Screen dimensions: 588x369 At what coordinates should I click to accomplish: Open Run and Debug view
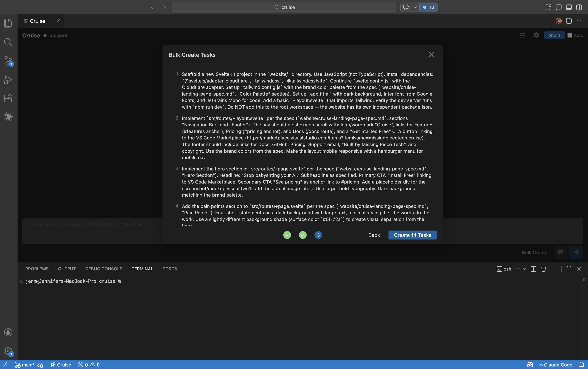(8, 80)
